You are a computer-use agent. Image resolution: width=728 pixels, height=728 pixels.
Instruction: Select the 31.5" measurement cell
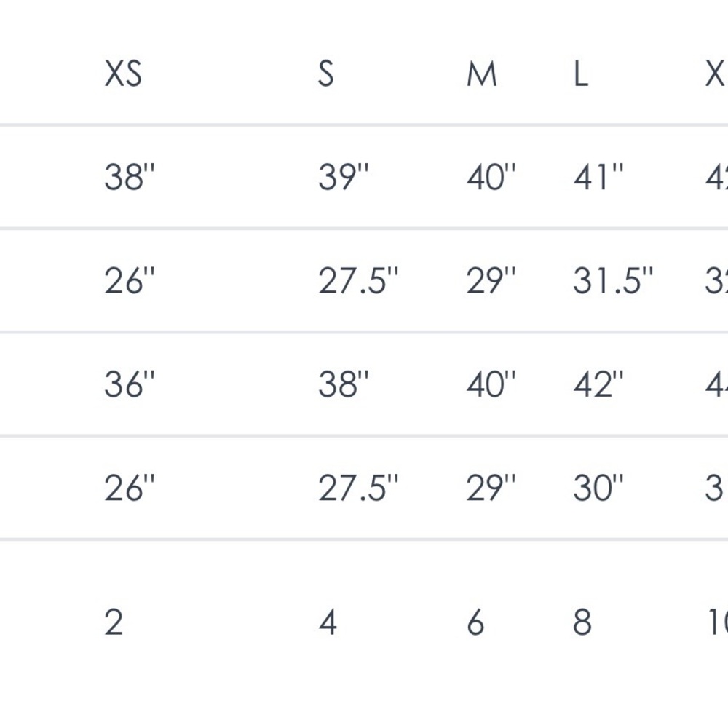(612, 281)
